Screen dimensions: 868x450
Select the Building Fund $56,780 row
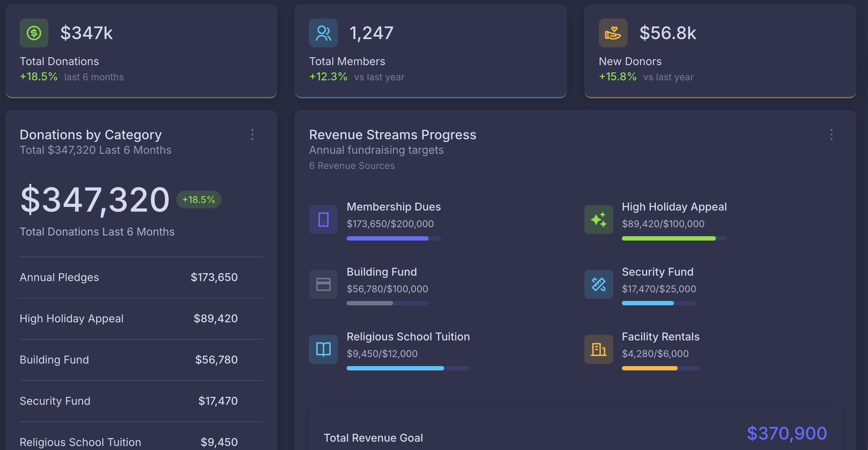[141, 360]
